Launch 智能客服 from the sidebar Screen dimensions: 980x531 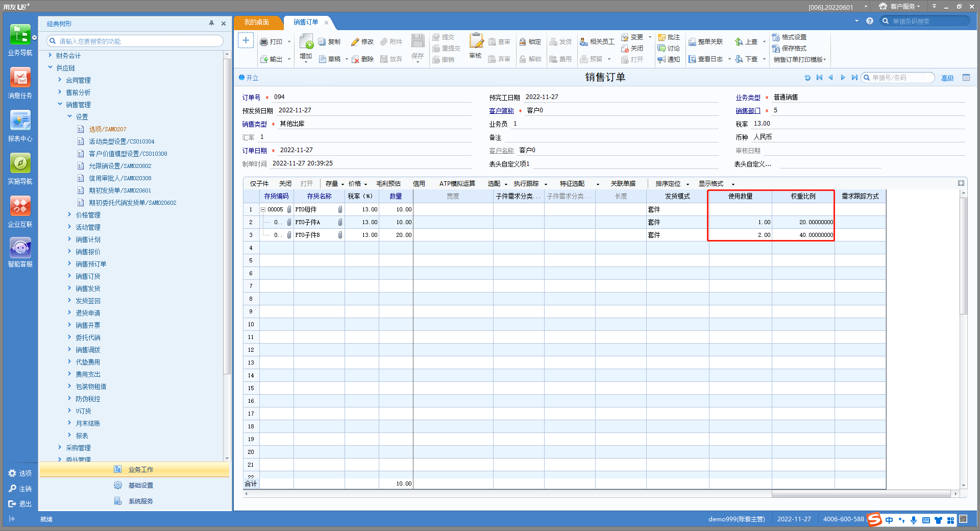20,249
